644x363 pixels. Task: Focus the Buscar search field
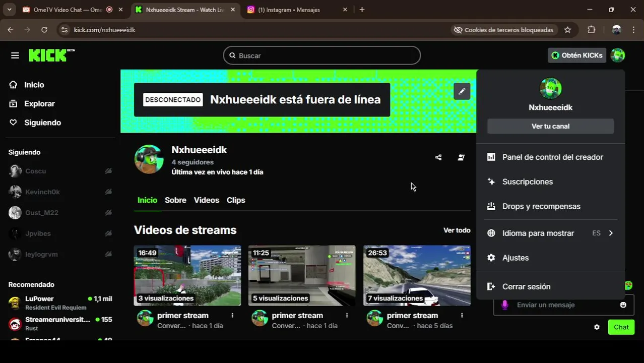[322, 55]
